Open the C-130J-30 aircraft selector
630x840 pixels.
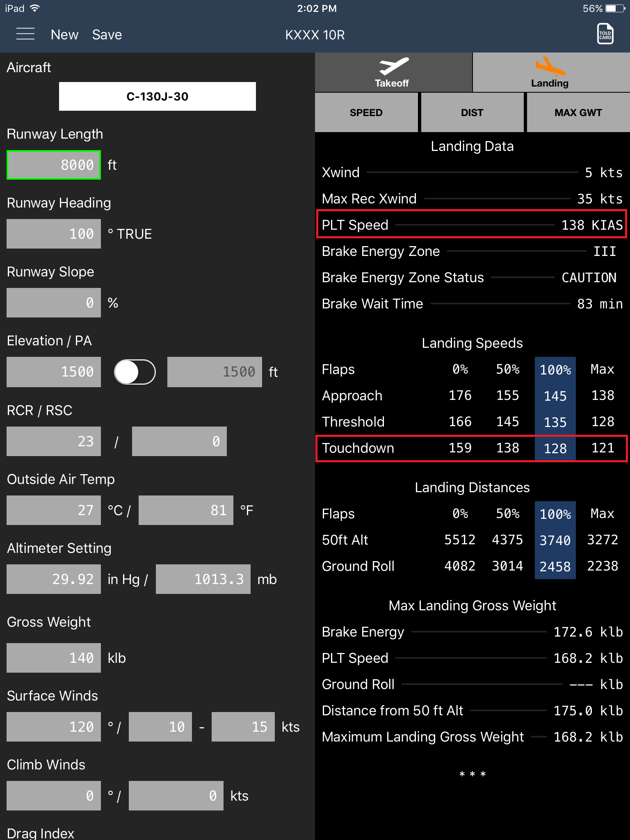click(157, 96)
